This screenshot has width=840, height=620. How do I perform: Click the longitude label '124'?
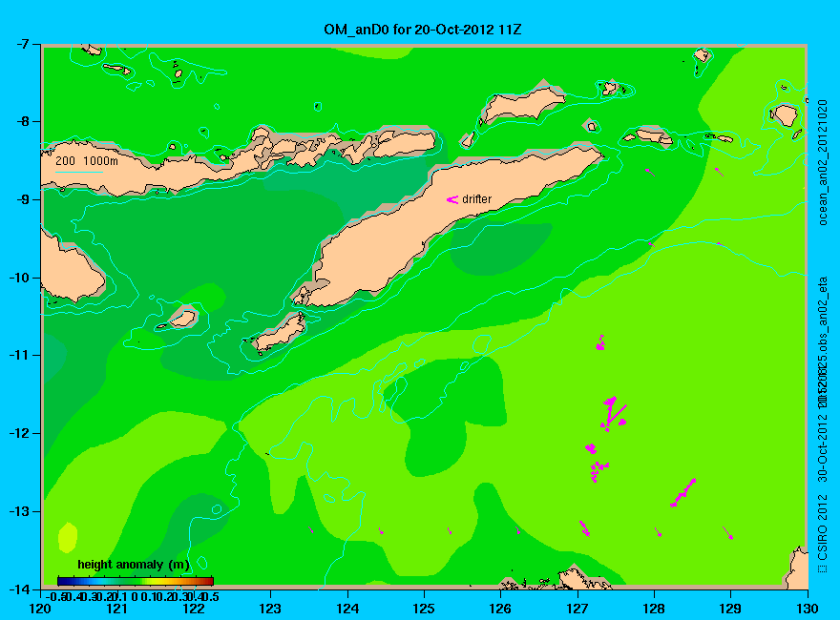pos(347,609)
